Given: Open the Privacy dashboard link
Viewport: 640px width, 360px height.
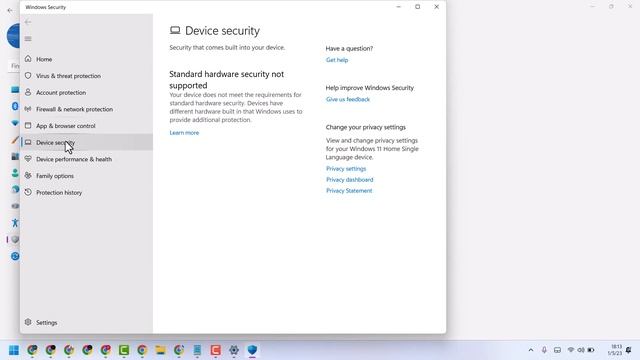Looking at the screenshot, I should 349,180.
